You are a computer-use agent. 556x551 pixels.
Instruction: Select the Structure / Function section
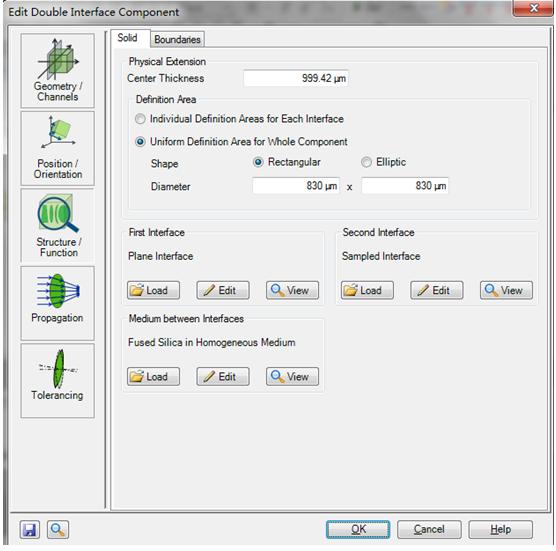pyautogui.click(x=57, y=226)
